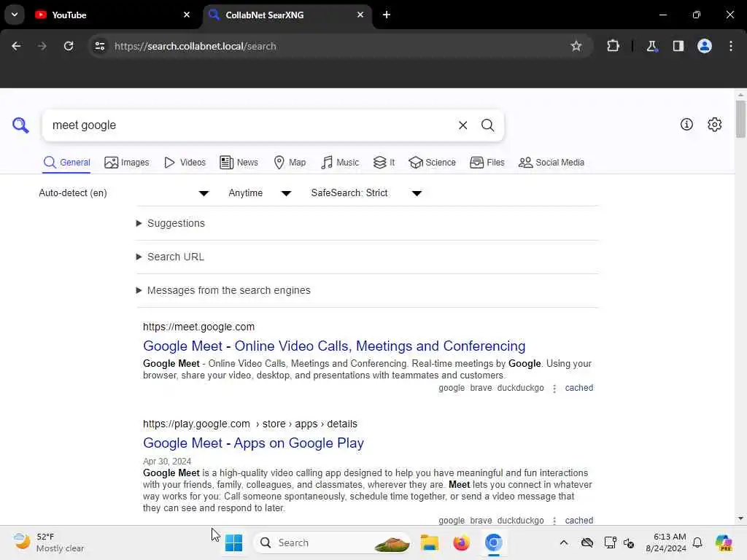This screenshot has width=747, height=560.
Task: Open cached link for meet.google.com result
Action: tap(578, 388)
